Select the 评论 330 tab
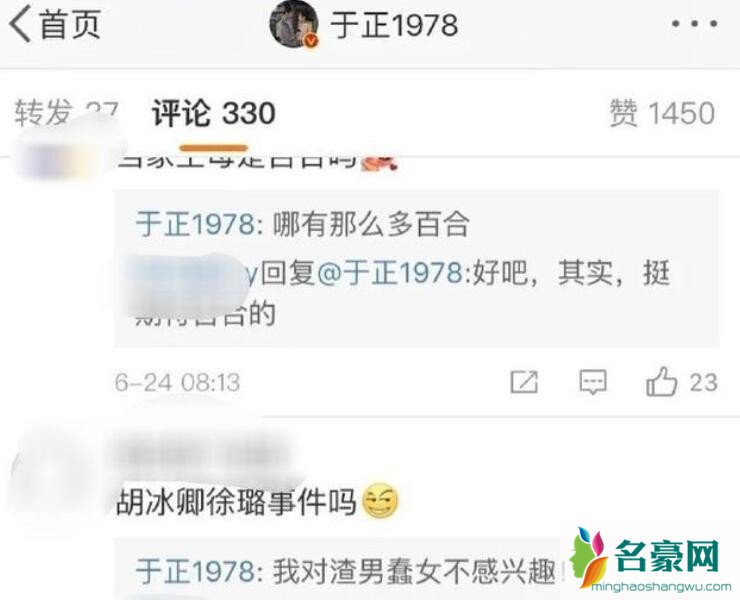 [x=213, y=114]
